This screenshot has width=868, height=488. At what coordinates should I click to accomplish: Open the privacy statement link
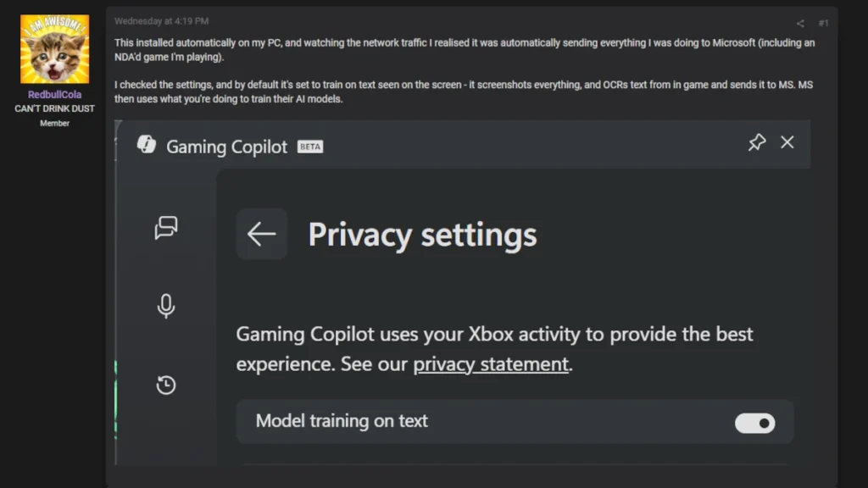tap(491, 364)
